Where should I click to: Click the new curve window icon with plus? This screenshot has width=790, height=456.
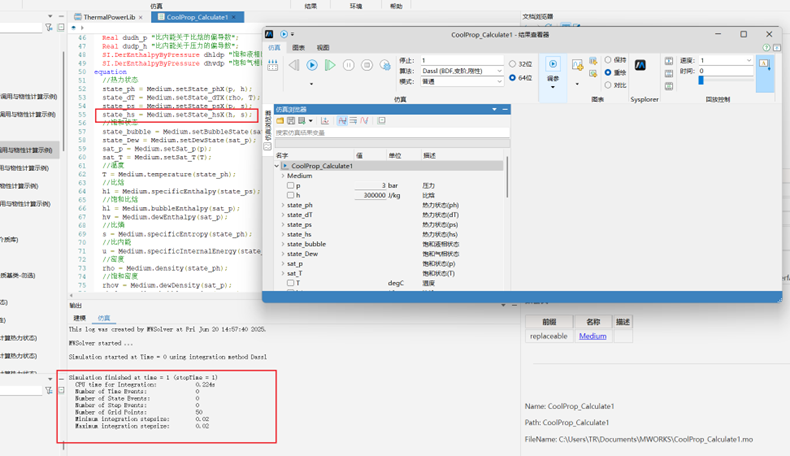577,65
